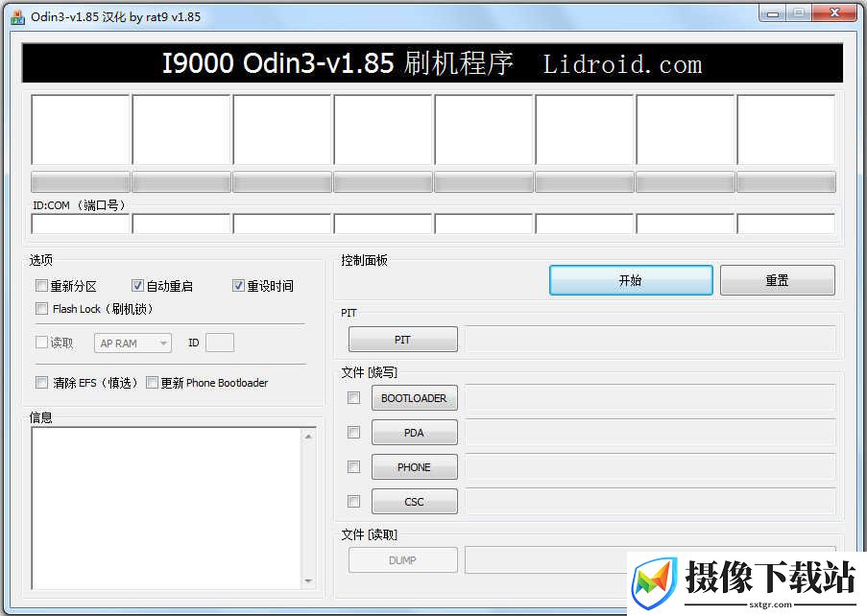This screenshot has height=616, width=867.
Task: Click the first ID:COM port field
Action: click(81, 224)
